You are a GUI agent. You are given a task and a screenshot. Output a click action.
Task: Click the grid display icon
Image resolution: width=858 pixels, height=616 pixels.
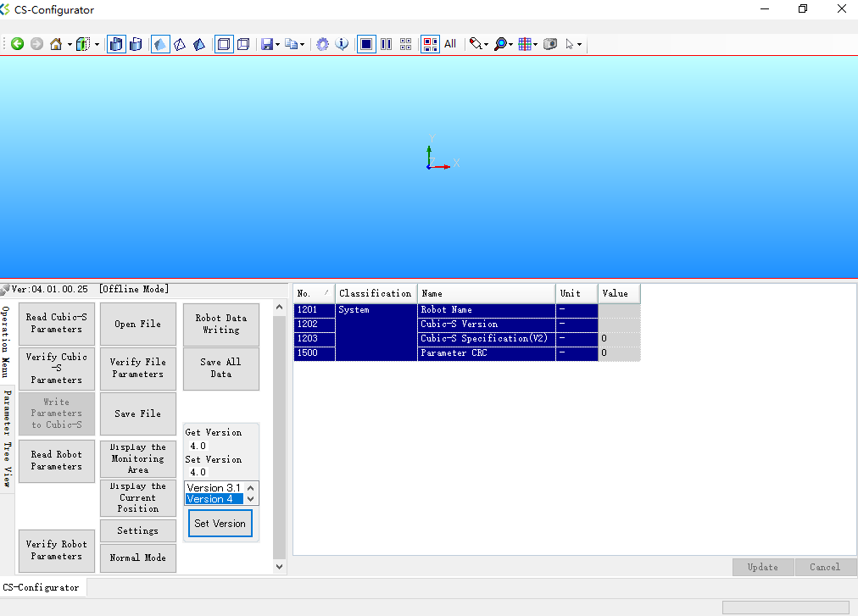click(526, 43)
